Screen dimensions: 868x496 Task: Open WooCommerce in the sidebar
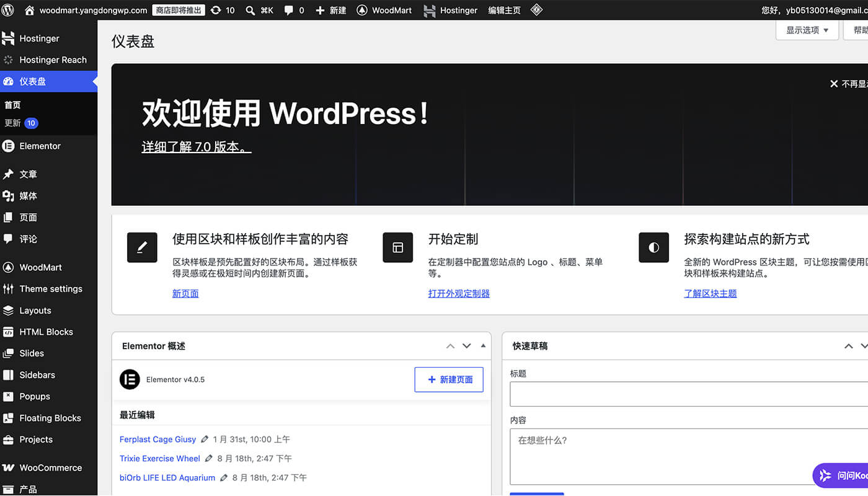[x=48, y=468]
